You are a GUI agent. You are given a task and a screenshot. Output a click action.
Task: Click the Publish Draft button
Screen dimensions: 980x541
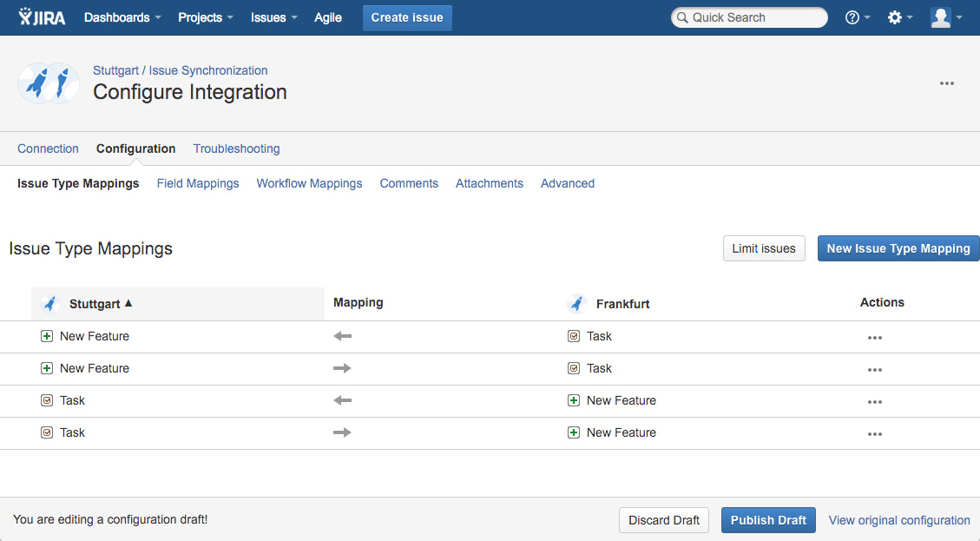click(x=768, y=520)
